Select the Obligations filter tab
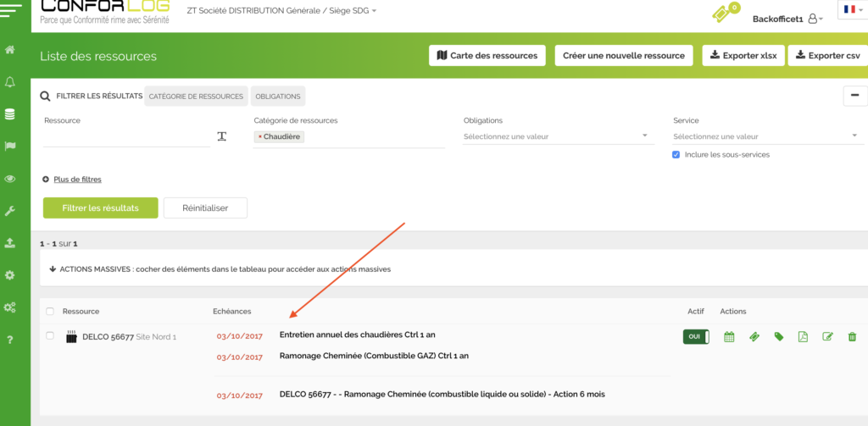 [277, 97]
